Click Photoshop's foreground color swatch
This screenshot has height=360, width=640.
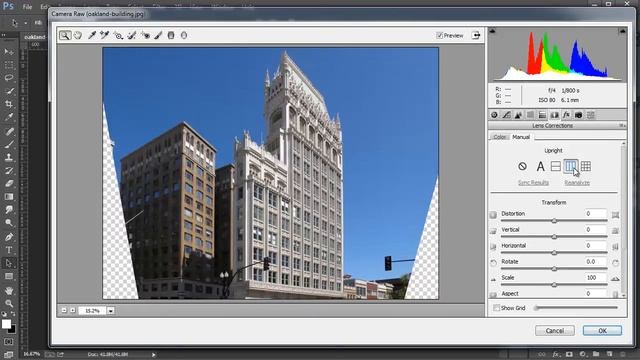click(x=6, y=324)
